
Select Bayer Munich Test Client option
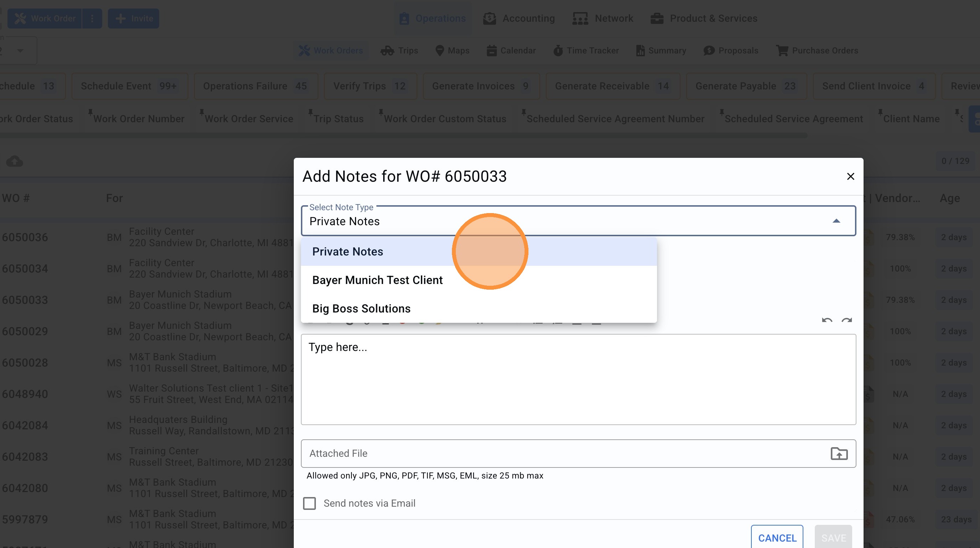[x=377, y=280]
